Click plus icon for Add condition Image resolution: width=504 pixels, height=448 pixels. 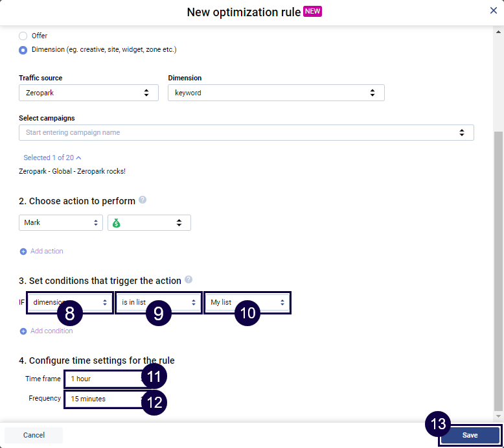pos(23,331)
